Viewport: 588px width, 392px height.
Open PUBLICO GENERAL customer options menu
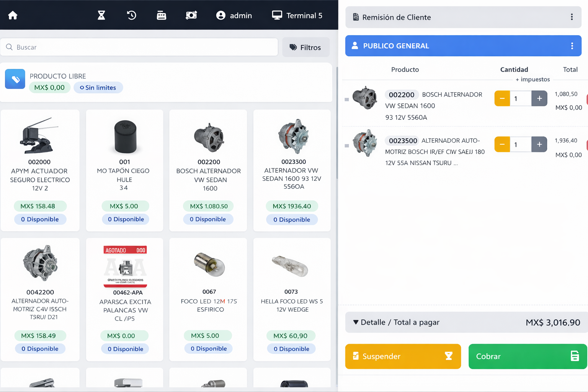572,46
